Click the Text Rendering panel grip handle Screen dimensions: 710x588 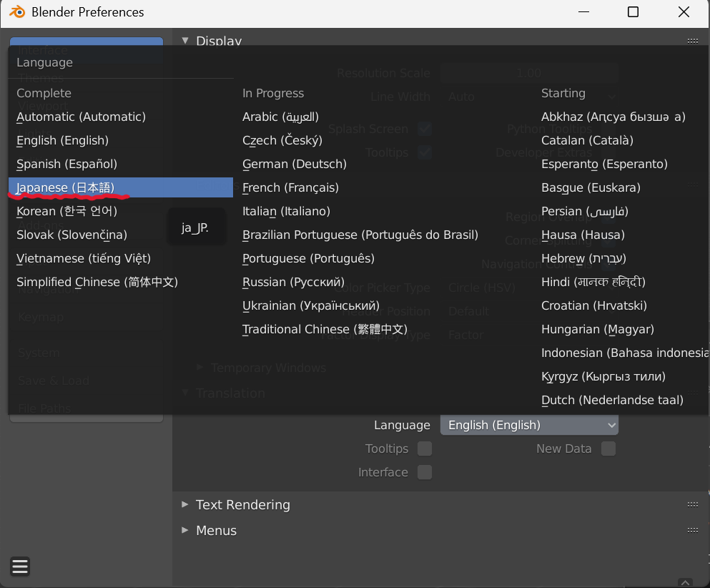691,504
